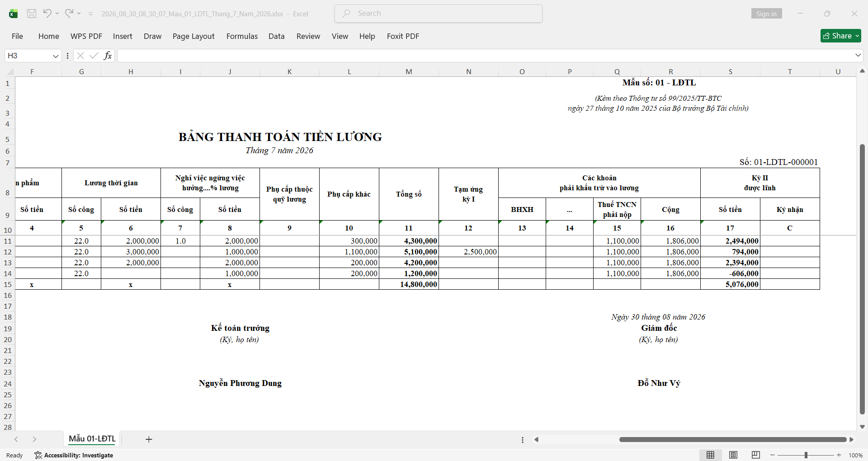This screenshot has width=868, height=461.
Task: Open the Page Layout tab
Action: click(193, 36)
